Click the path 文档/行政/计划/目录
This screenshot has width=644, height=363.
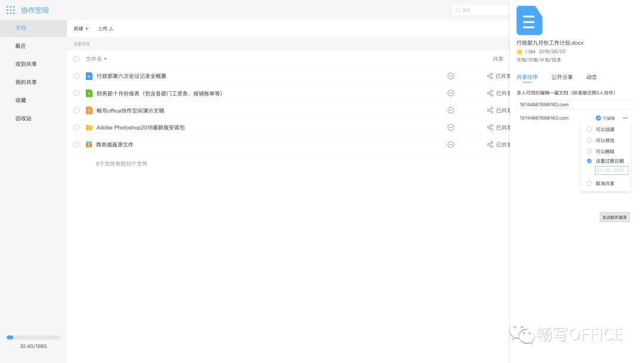point(538,60)
